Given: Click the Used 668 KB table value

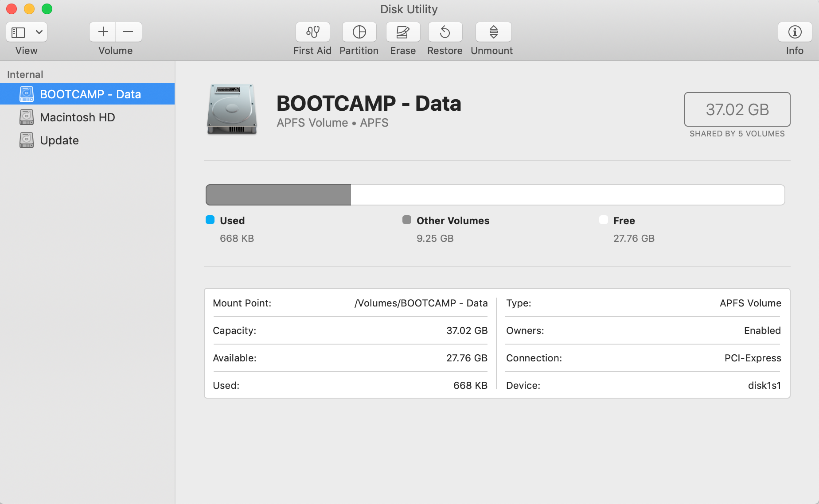Looking at the screenshot, I should (471, 385).
